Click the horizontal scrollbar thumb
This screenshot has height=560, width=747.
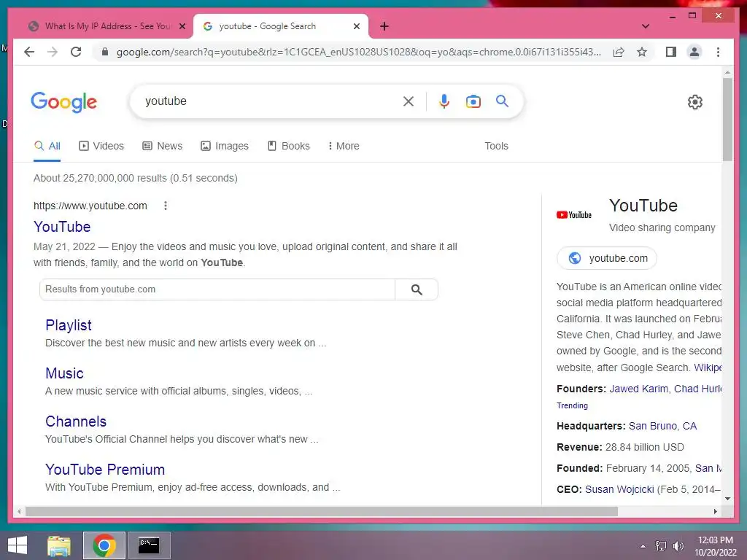(x=322, y=511)
